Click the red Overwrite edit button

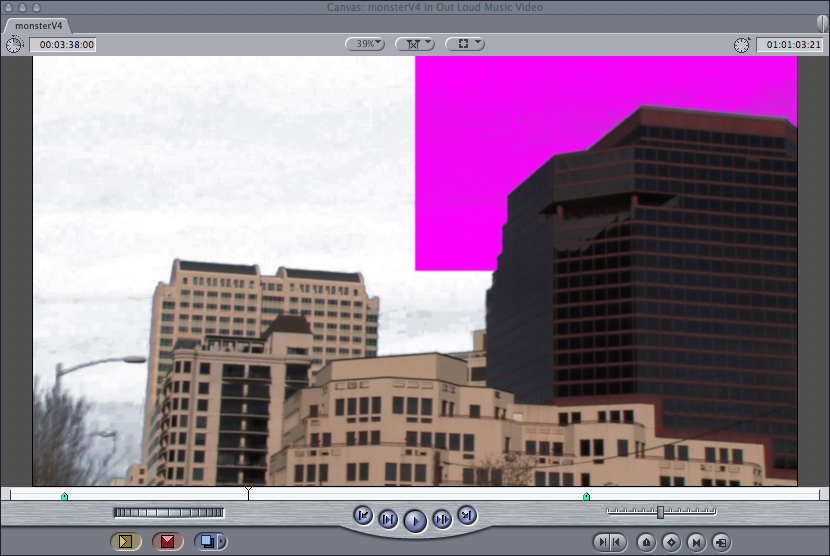167,542
